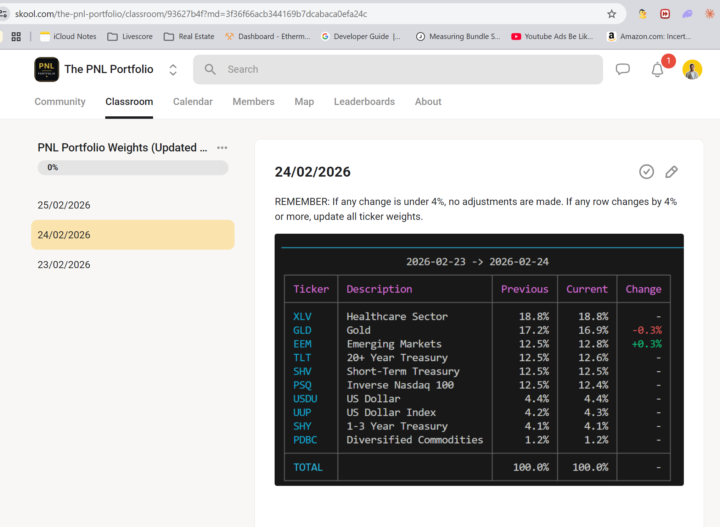Open the Calendar tab
This screenshot has height=527, width=720.
tap(192, 102)
